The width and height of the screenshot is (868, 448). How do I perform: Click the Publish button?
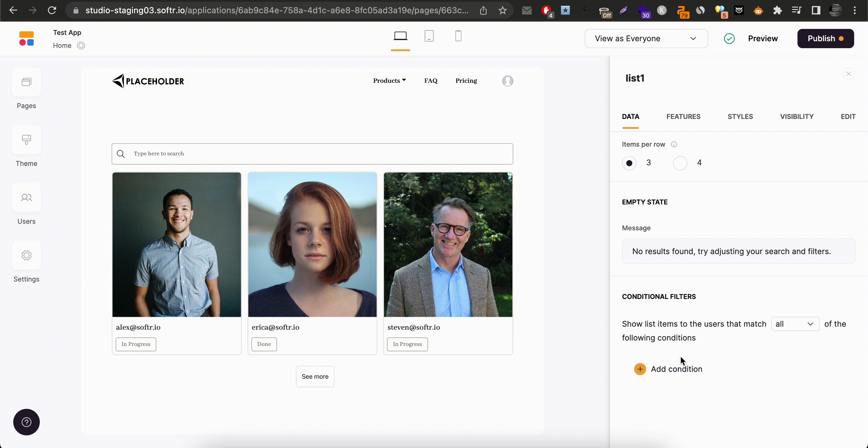tap(825, 39)
